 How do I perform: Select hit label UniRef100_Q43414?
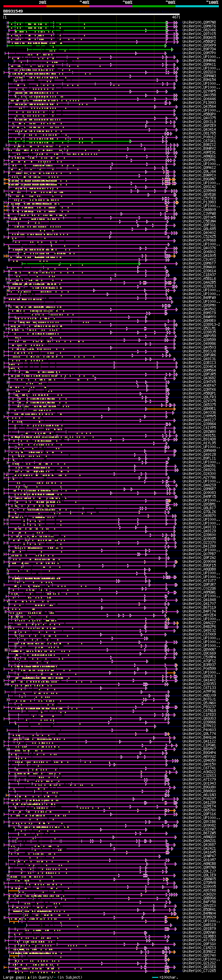click(199, 129)
